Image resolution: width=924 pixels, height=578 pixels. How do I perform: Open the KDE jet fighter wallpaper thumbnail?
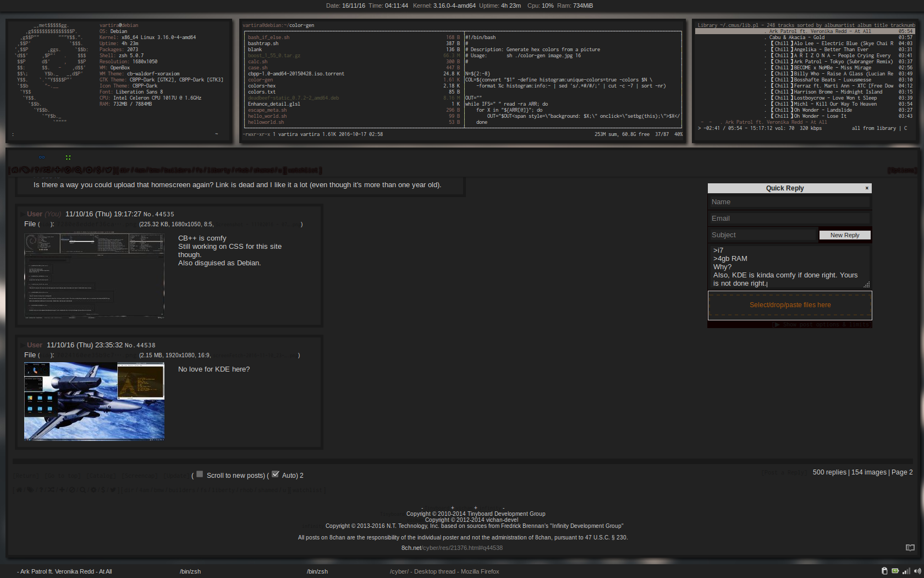(94, 401)
